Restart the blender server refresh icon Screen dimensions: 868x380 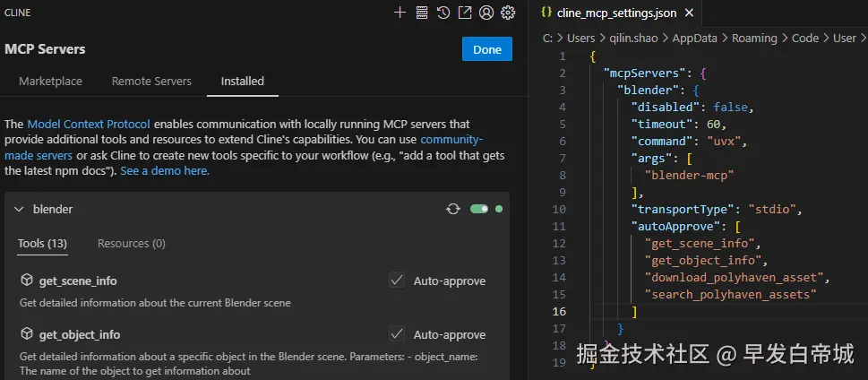[x=453, y=209]
